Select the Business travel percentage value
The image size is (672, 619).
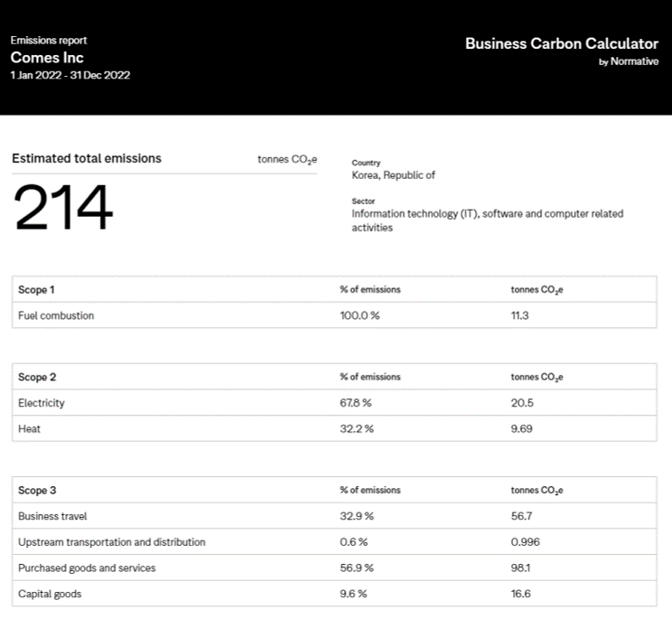pyautogui.click(x=357, y=516)
